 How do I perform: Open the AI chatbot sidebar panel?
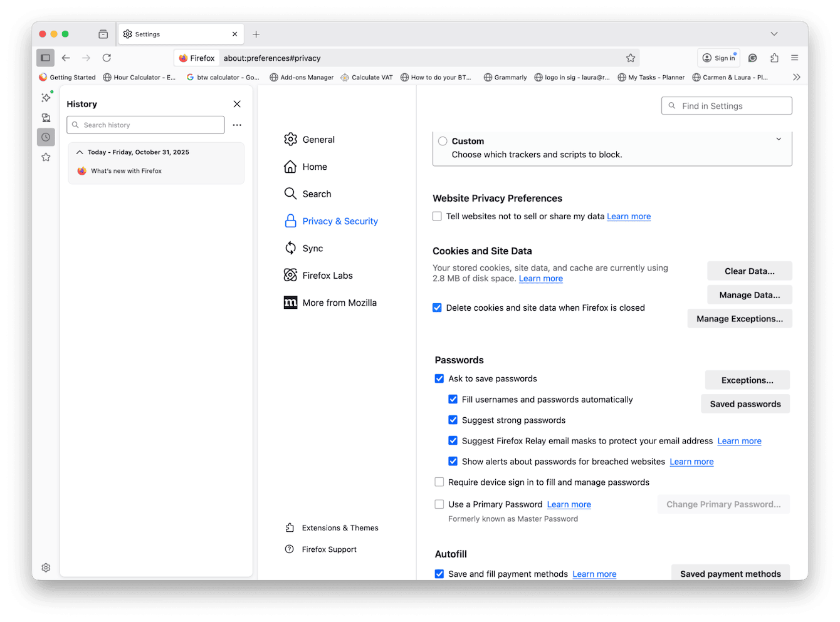click(x=46, y=97)
